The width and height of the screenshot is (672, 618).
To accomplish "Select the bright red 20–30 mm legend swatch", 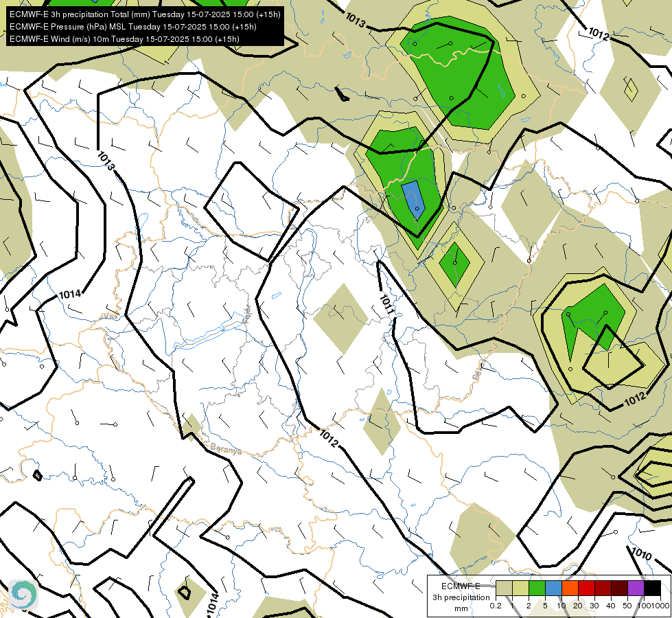I will (x=586, y=588).
